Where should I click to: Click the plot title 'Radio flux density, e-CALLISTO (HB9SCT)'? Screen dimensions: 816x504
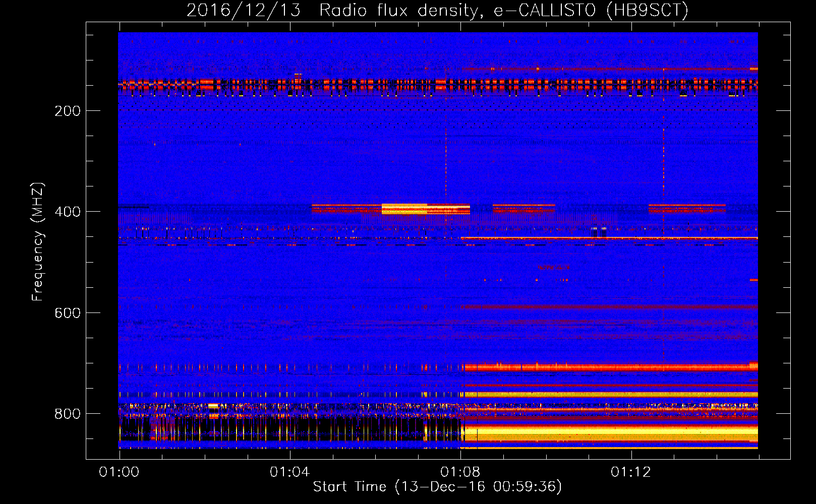pyautogui.click(x=504, y=10)
